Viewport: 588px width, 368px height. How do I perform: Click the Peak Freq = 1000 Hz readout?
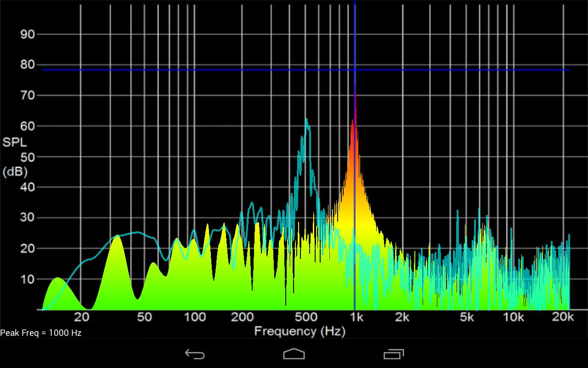41,333
